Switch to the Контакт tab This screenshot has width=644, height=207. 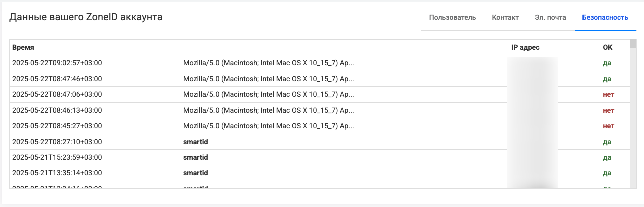(x=505, y=17)
